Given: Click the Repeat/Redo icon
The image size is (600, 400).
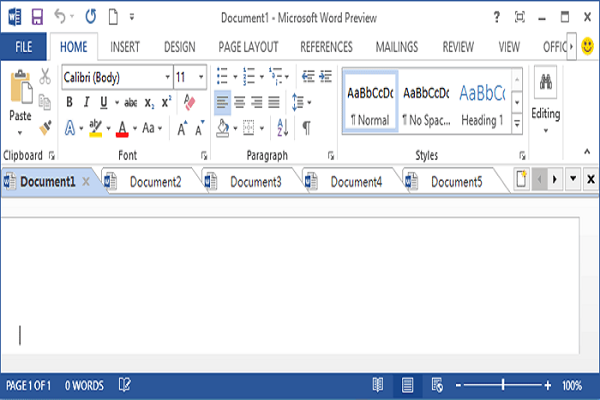Looking at the screenshot, I should pos(91,16).
